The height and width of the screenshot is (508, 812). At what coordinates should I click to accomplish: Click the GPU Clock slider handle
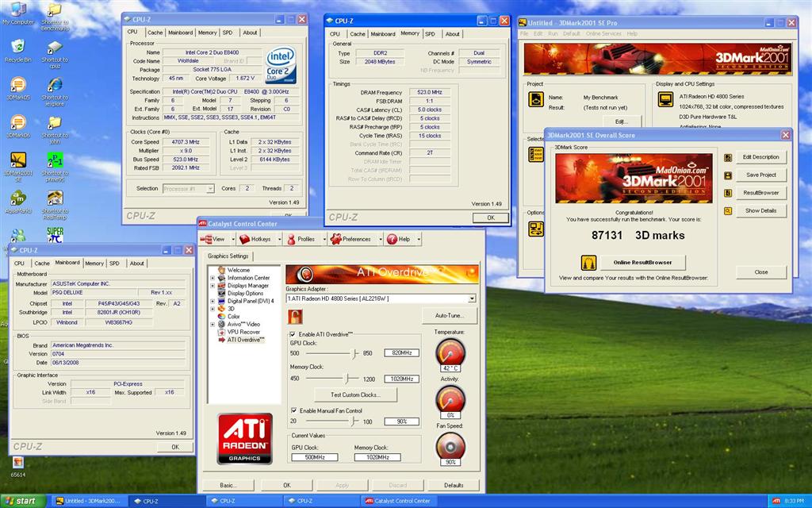354,353
